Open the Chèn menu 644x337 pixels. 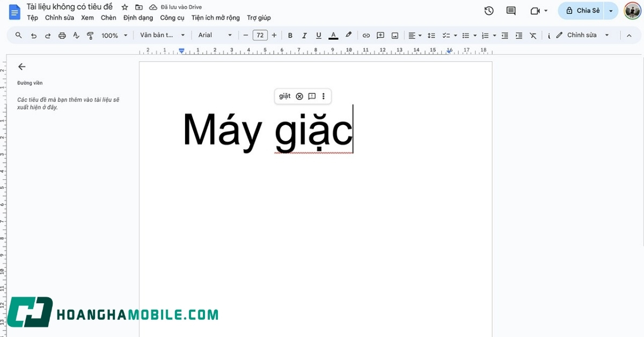108,18
